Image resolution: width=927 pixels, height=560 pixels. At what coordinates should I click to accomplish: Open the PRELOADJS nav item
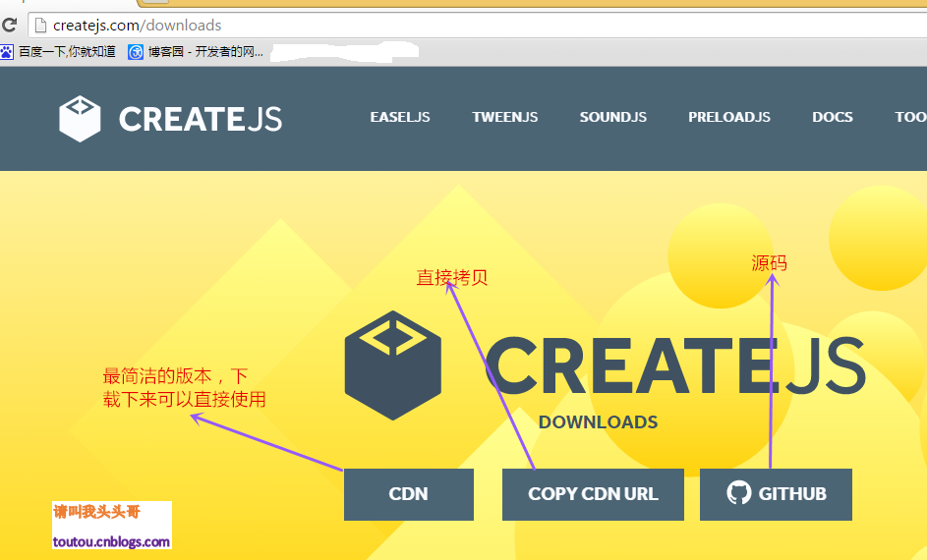tap(729, 117)
